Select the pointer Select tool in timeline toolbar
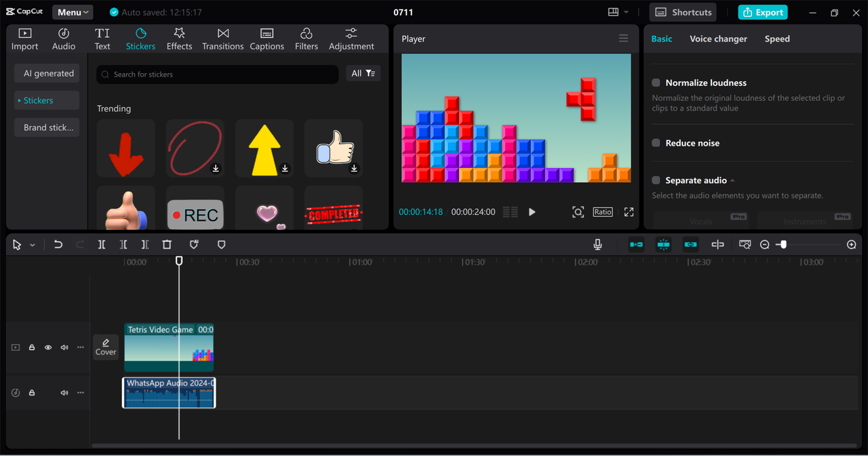Viewport: 868px width, 456px height. click(x=17, y=245)
